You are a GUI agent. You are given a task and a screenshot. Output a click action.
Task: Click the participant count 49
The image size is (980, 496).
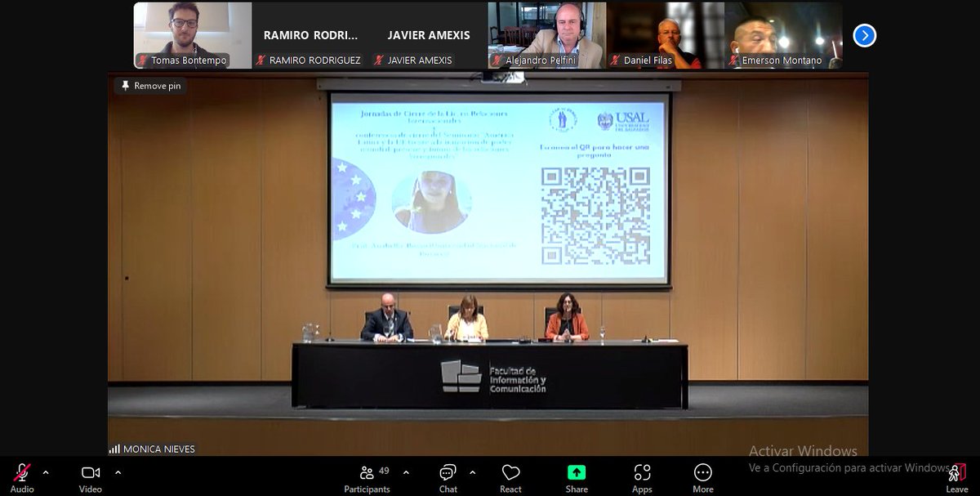pyautogui.click(x=385, y=471)
